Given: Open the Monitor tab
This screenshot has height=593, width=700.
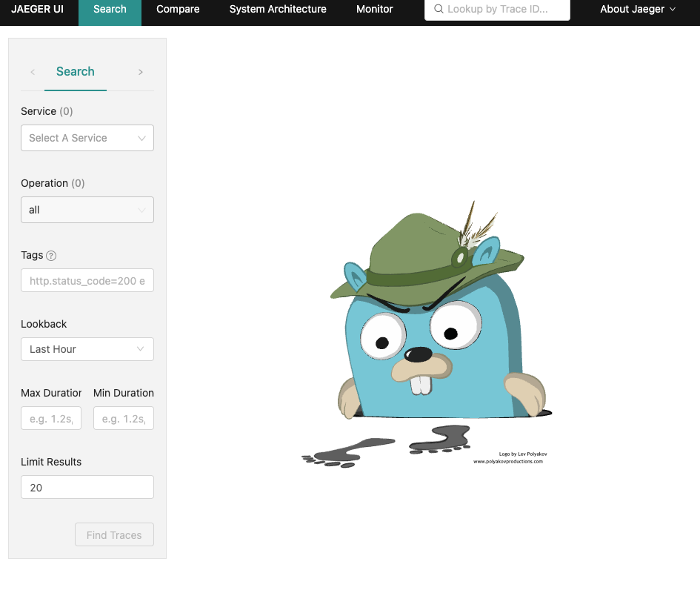Looking at the screenshot, I should pyautogui.click(x=375, y=9).
